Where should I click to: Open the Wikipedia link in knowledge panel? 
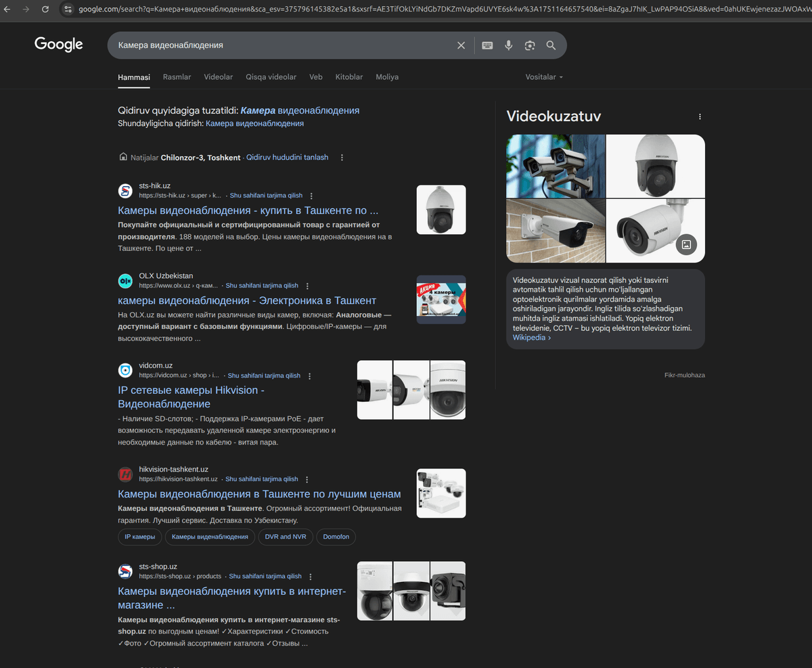[x=531, y=337]
